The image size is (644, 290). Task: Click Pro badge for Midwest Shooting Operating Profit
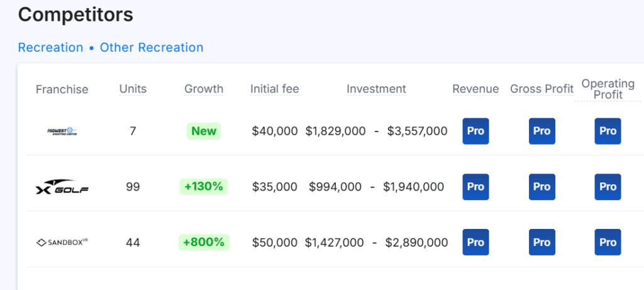click(608, 131)
